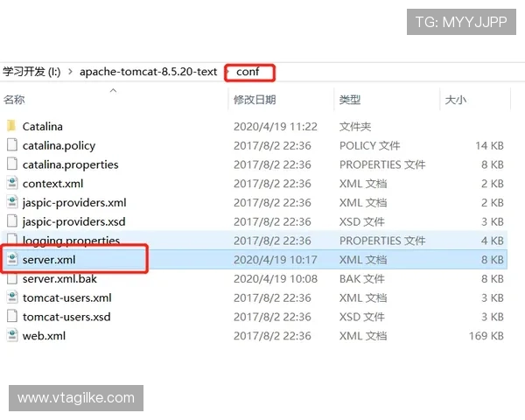Viewport: 525px width, 420px height.
Task: Select tomcat-users.xml file name
Action: 67,298
